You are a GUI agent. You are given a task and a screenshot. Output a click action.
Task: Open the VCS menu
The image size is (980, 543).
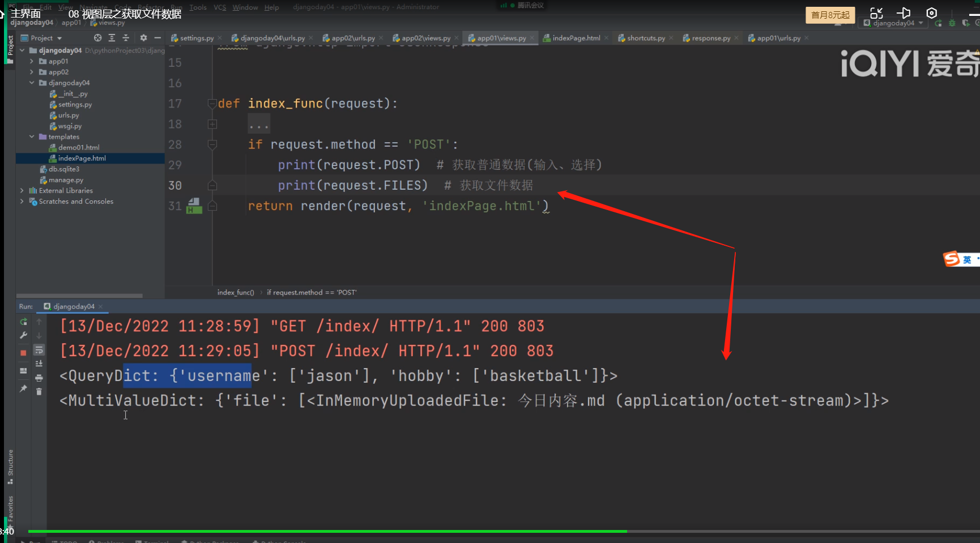(x=220, y=7)
